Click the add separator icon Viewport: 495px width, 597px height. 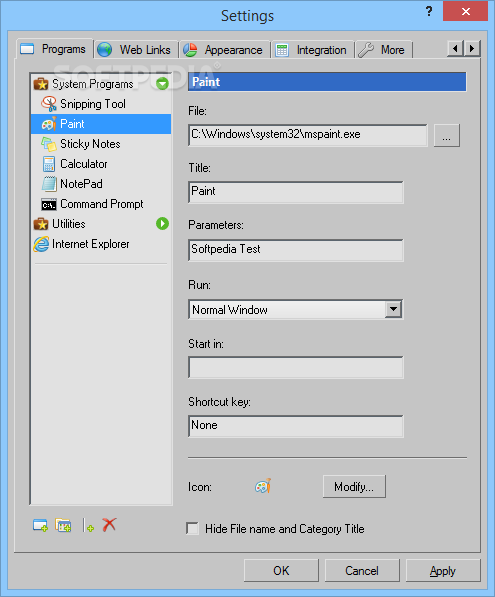click(88, 525)
